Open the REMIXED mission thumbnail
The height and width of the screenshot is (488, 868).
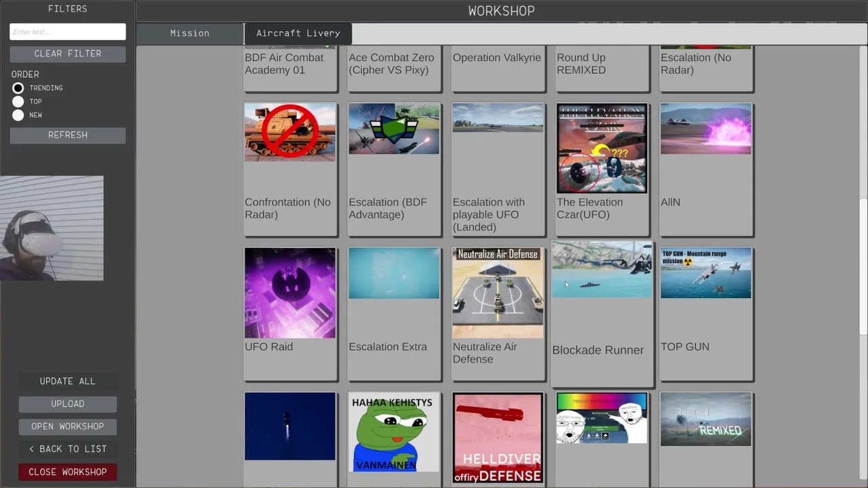pyautogui.click(x=706, y=420)
